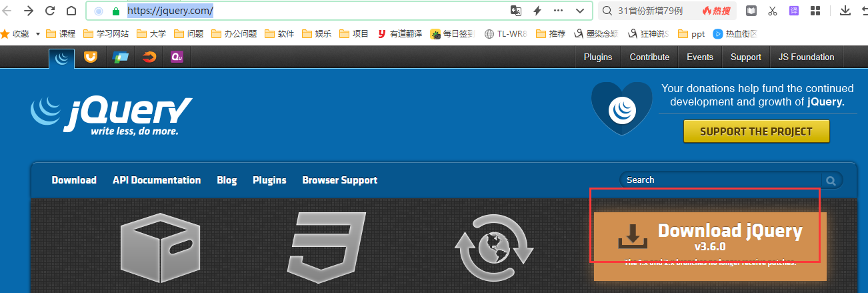Open Plugins in the blue site menu
Image resolution: width=868 pixels, height=293 pixels.
[269, 180]
